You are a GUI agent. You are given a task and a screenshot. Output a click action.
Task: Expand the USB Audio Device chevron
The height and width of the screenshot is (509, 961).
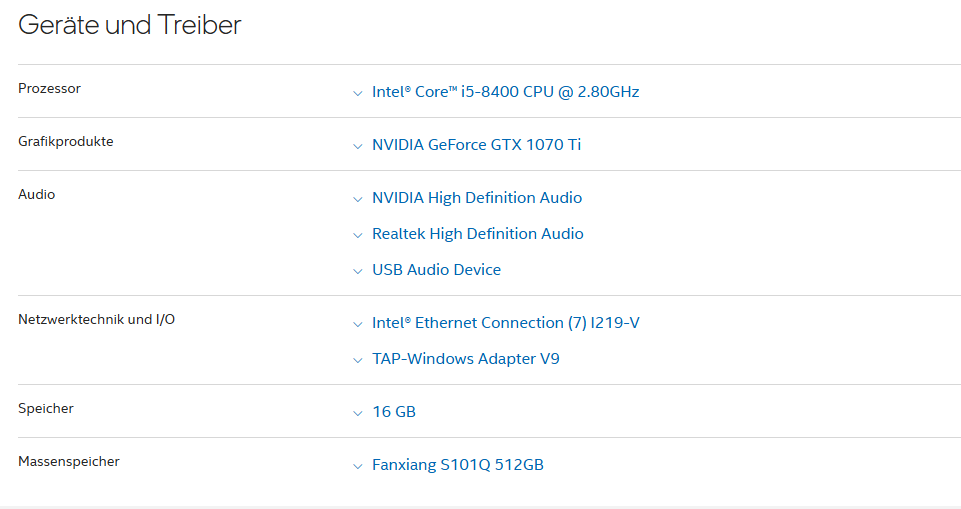pyautogui.click(x=358, y=271)
